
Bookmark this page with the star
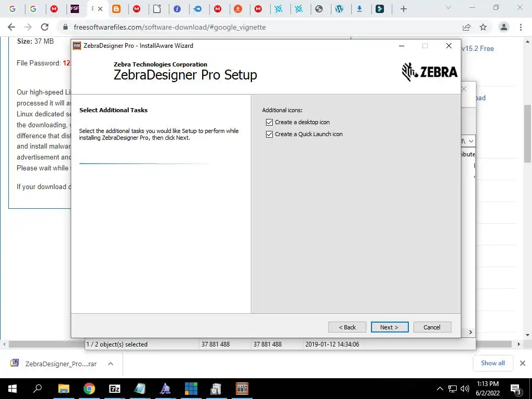483,27
